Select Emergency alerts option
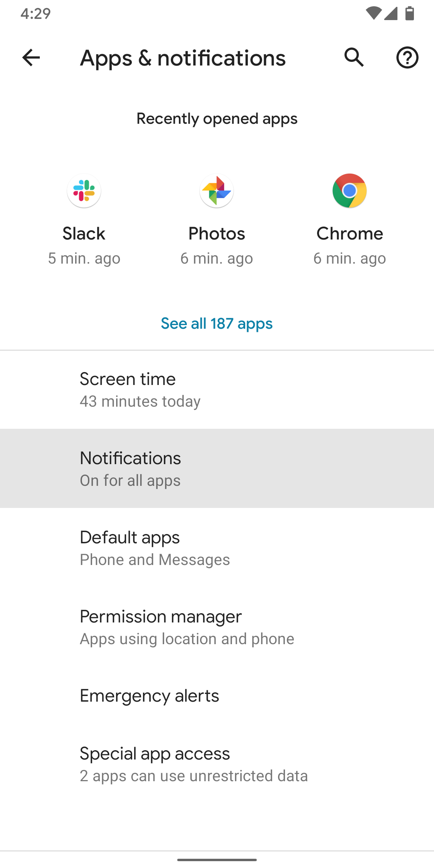The width and height of the screenshot is (434, 868). [x=217, y=696]
